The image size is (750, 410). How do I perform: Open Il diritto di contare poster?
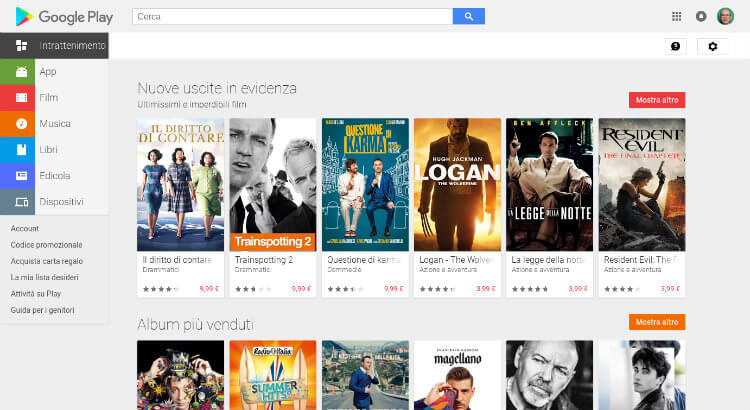pos(180,185)
